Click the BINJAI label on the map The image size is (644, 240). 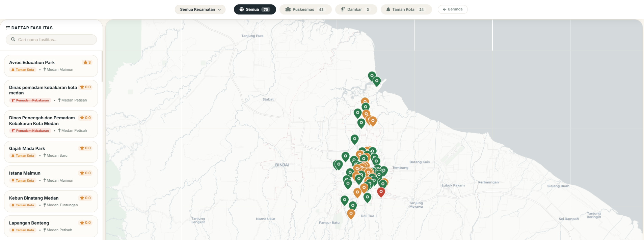pos(282,165)
